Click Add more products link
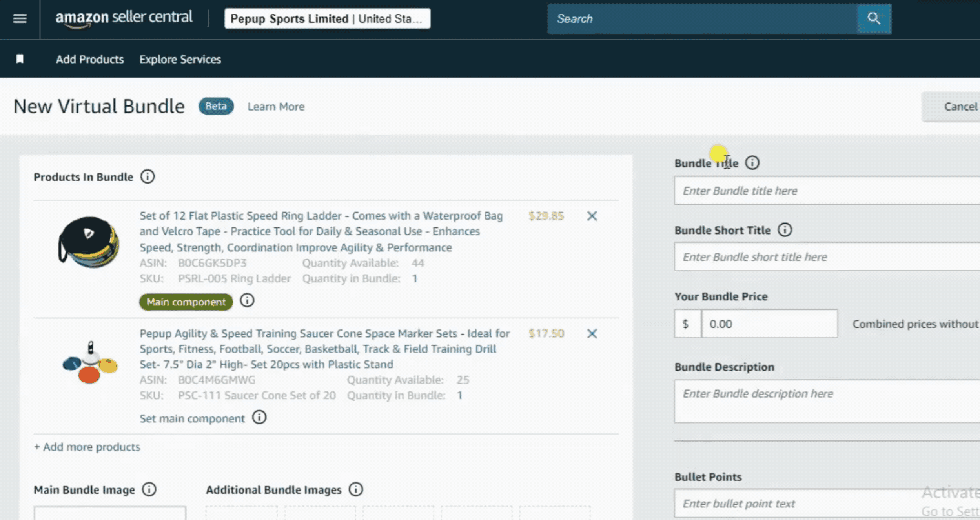 [87, 447]
